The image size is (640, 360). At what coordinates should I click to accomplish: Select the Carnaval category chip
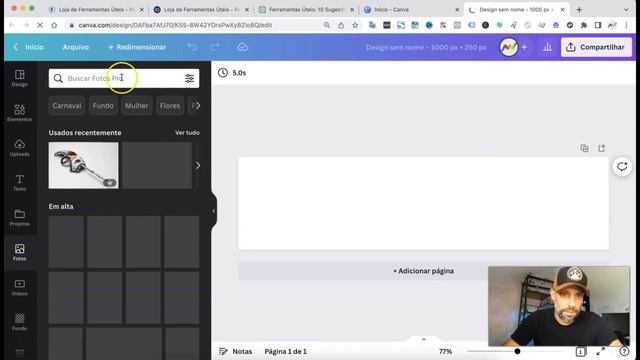[x=67, y=106]
